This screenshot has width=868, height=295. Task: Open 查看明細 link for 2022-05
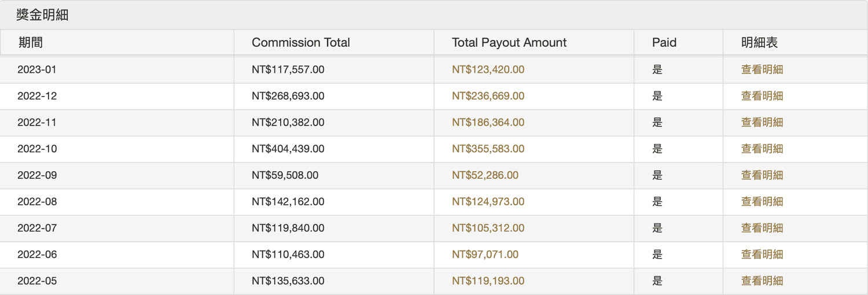click(x=762, y=281)
